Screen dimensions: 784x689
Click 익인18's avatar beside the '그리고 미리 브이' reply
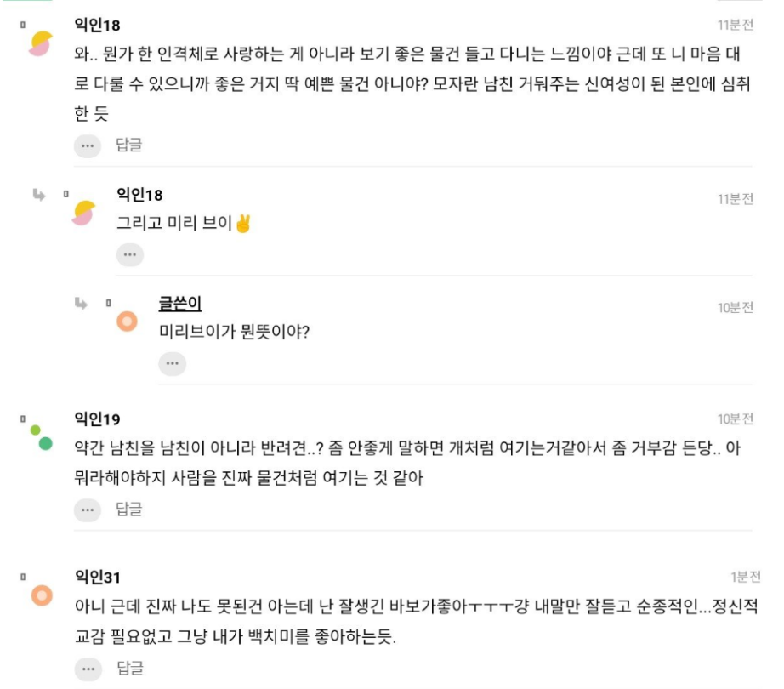tap(83, 214)
